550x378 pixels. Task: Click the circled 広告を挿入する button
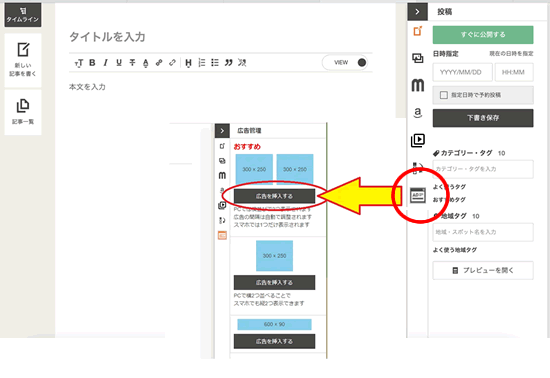(x=274, y=196)
